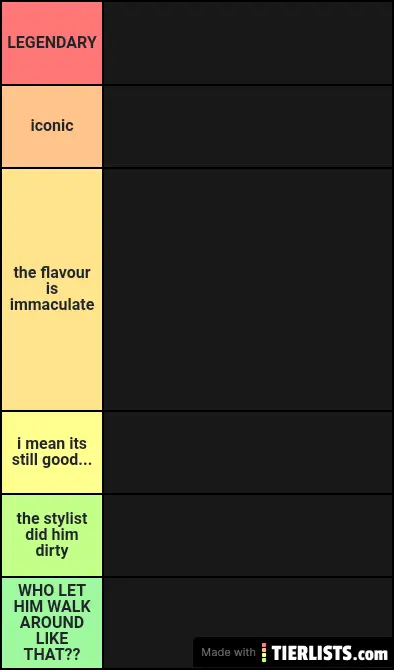
Task: Click the empty row beside 'WHO LET HIM WALK'
Action: pos(248,609)
